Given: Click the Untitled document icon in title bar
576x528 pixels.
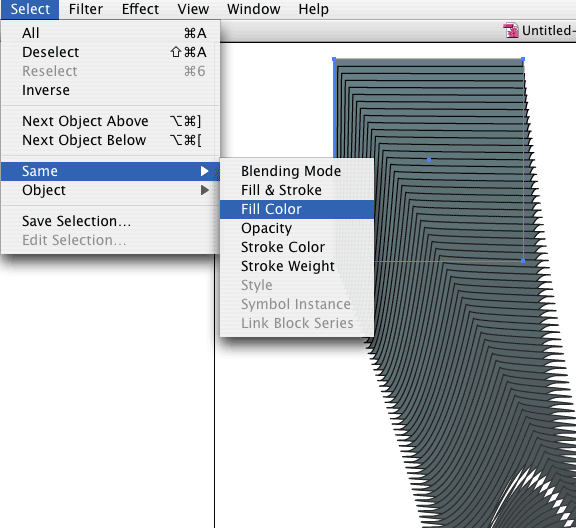Looking at the screenshot, I should 511,30.
